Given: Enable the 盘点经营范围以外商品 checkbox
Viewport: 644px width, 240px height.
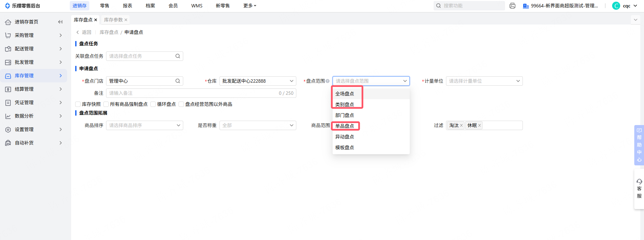Looking at the screenshot, I should [181, 104].
